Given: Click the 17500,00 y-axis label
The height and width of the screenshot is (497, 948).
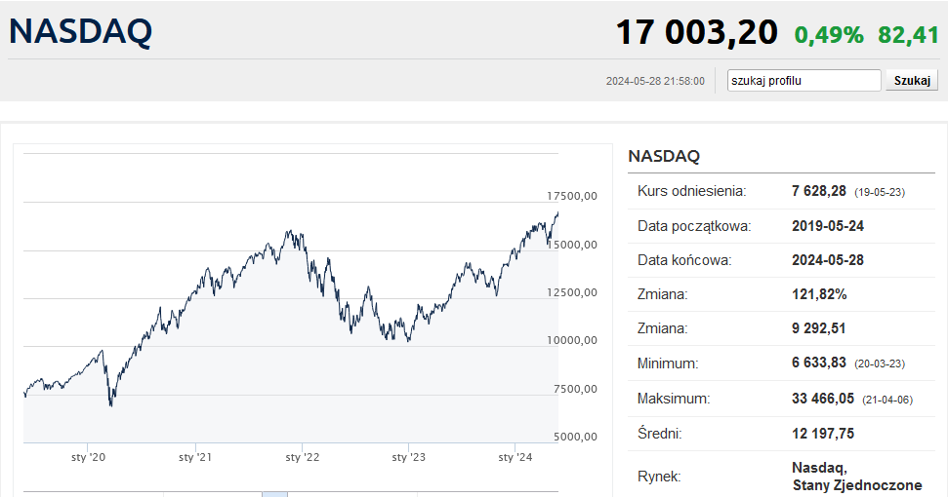Looking at the screenshot, I should pos(573,196).
